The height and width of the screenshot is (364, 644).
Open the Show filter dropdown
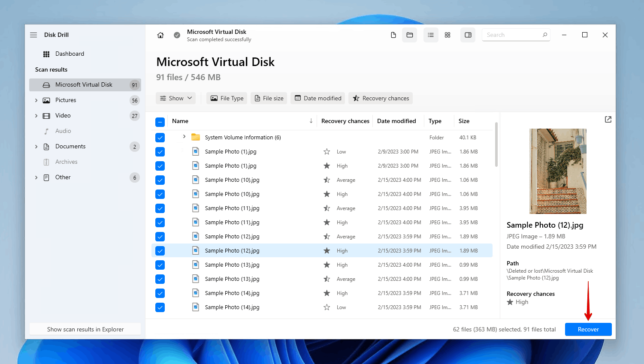(x=175, y=98)
